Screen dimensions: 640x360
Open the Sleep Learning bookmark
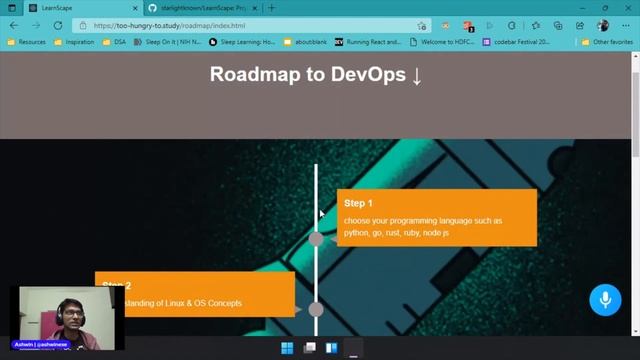pos(242,42)
